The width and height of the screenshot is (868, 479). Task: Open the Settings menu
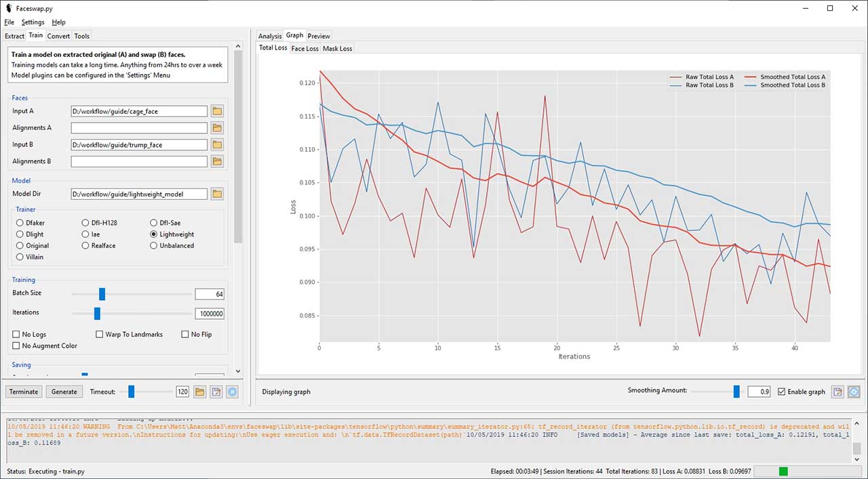coord(33,22)
